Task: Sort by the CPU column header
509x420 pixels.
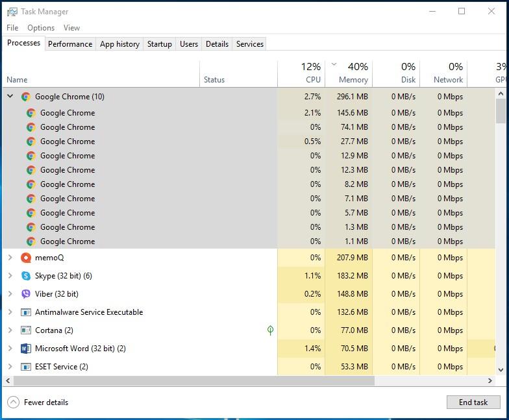Action: (301, 74)
